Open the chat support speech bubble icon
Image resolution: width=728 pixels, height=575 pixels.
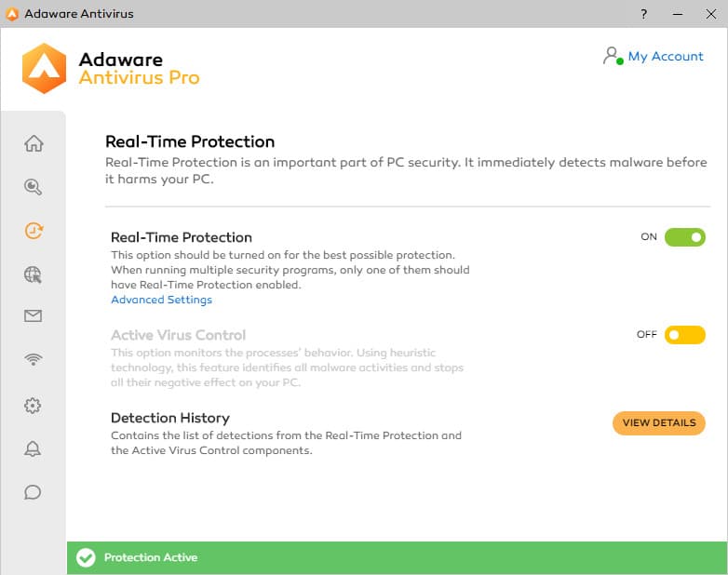(33, 492)
